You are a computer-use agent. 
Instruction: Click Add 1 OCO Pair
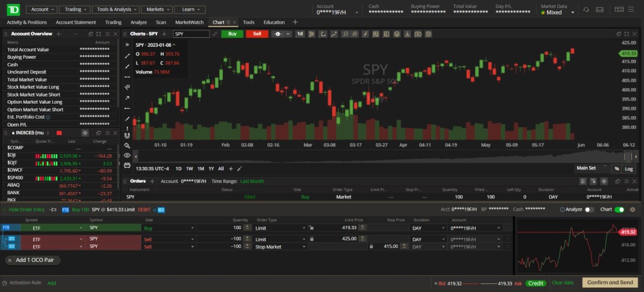coord(33,260)
